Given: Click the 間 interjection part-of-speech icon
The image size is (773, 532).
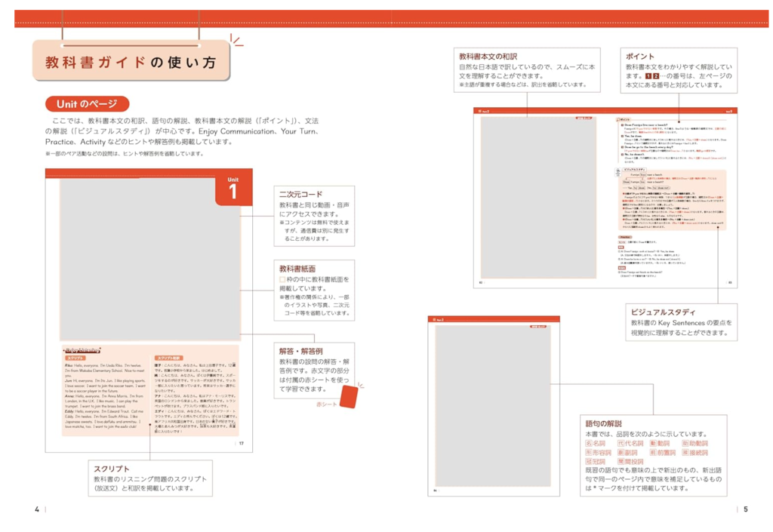Looking at the screenshot, I should [621, 462].
